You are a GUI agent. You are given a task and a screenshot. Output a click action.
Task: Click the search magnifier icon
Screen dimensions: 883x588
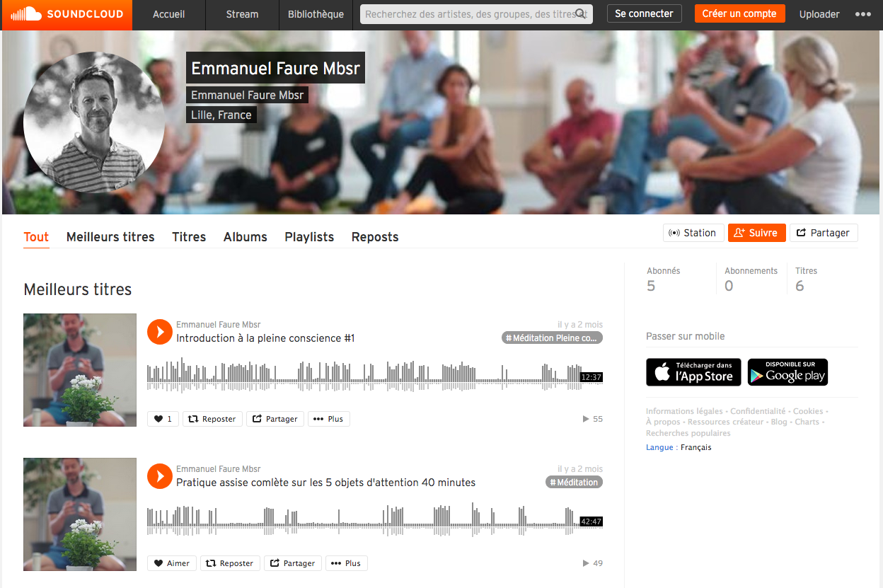(x=580, y=13)
